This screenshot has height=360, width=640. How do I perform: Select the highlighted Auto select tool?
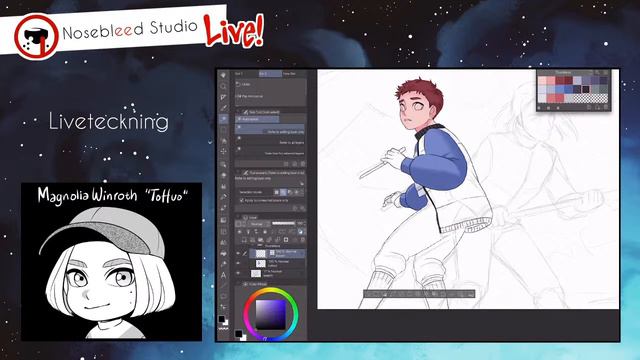223,118
